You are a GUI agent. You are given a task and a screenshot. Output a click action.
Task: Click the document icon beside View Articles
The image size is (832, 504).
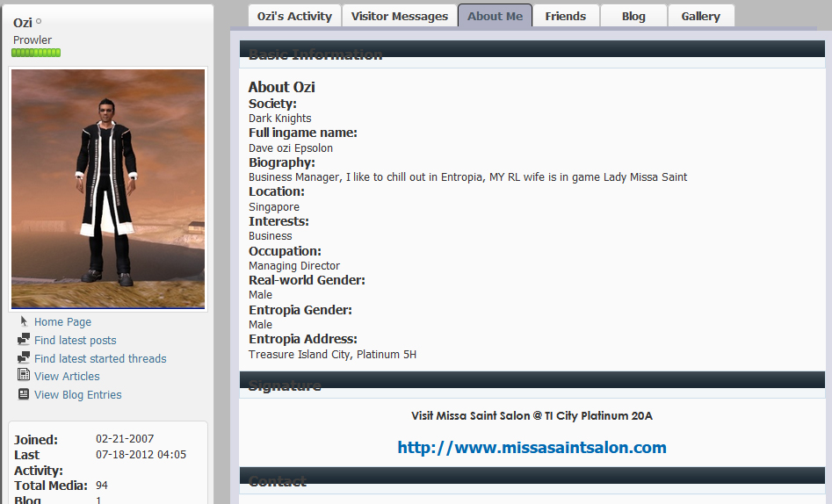[x=24, y=376]
